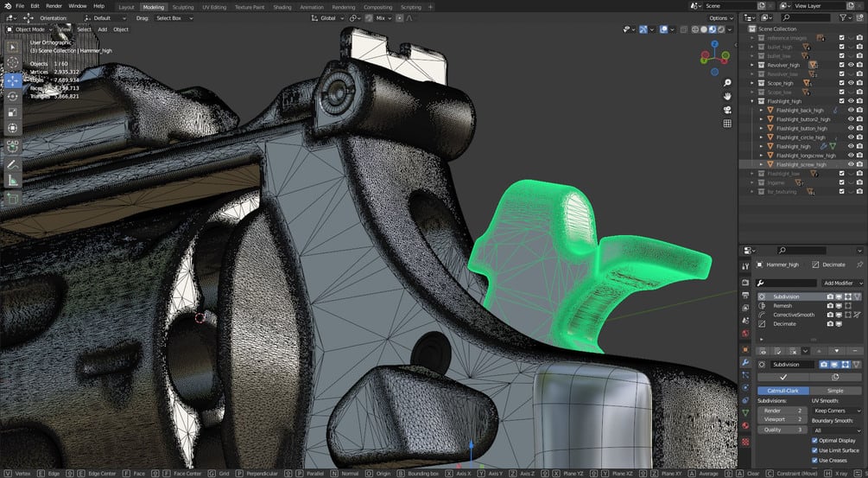The height and width of the screenshot is (478, 868).
Task: Open Physics properties tab icon
Action: (745, 388)
